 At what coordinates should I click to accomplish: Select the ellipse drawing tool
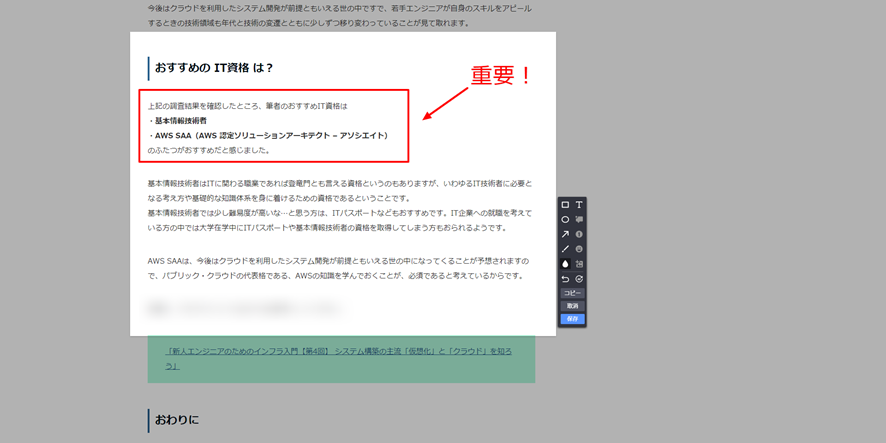[565, 220]
